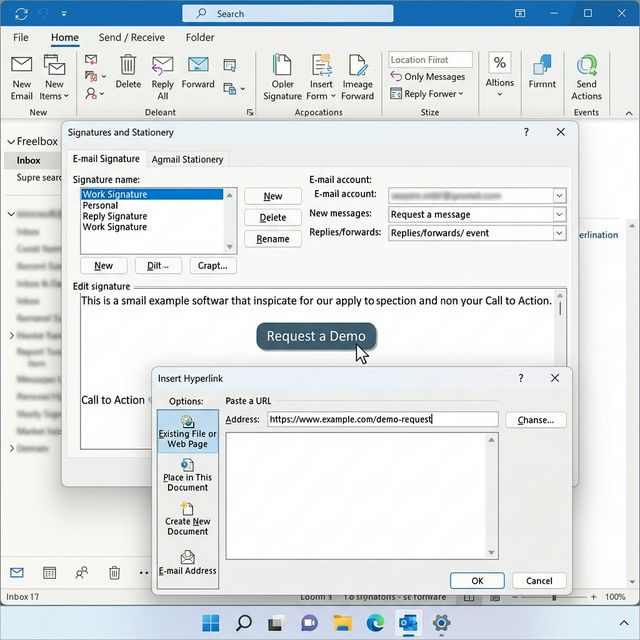Select Create New Document option
Screen dimensions: 640x640
[188, 519]
